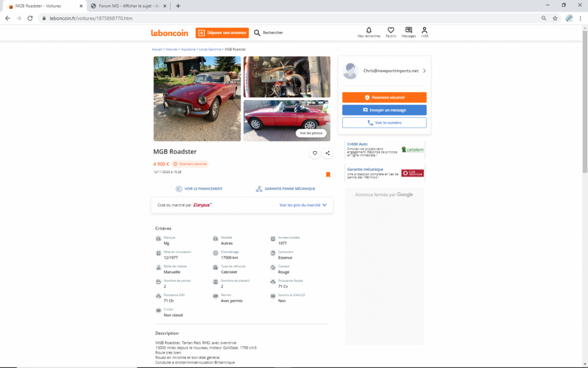Click the Cabriolet vehicle type value
This screenshot has width=588, height=368.
click(x=229, y=272)
